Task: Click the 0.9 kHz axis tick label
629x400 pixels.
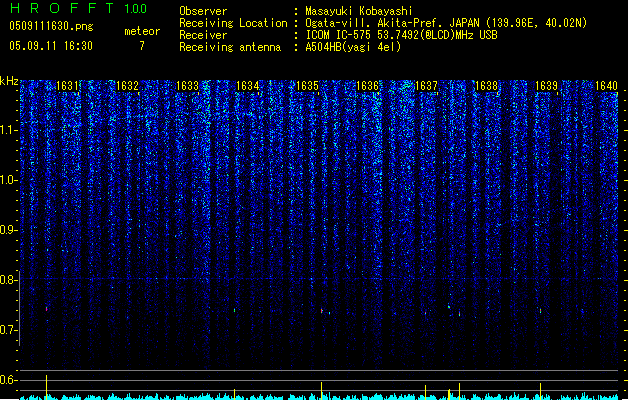Action: pyautogui.click(x=8, y=230)
